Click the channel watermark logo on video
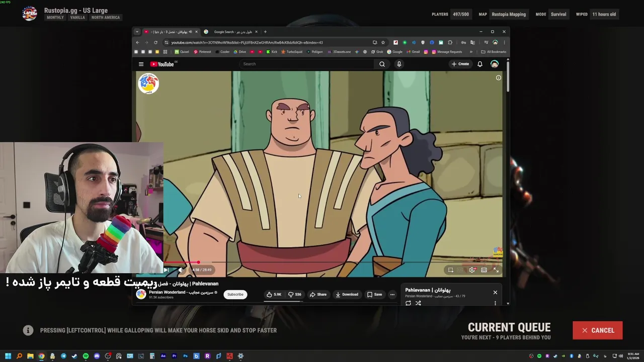 (x=148, y=83)
